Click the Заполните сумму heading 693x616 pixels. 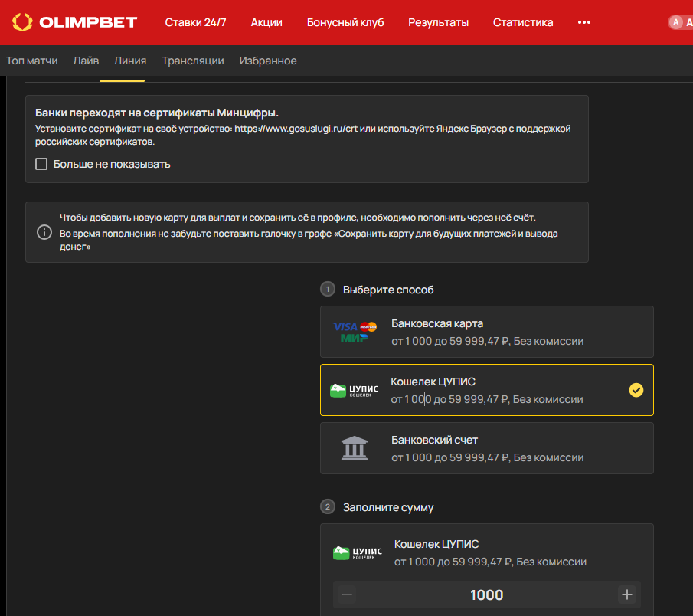click(388, 507)
